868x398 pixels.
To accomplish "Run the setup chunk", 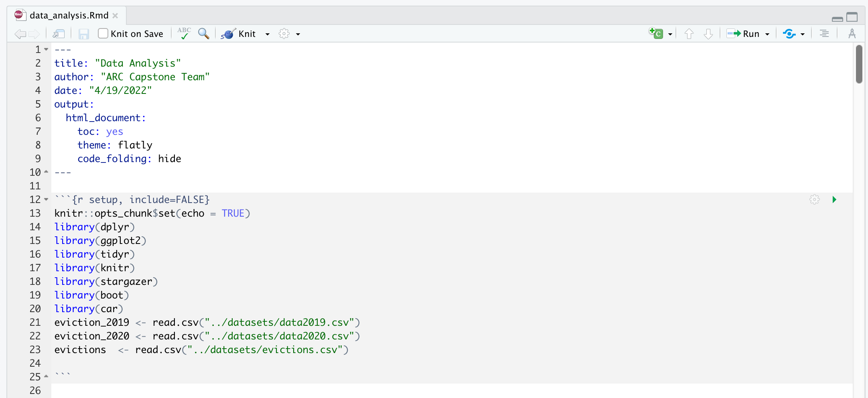I will pos(834,199).
